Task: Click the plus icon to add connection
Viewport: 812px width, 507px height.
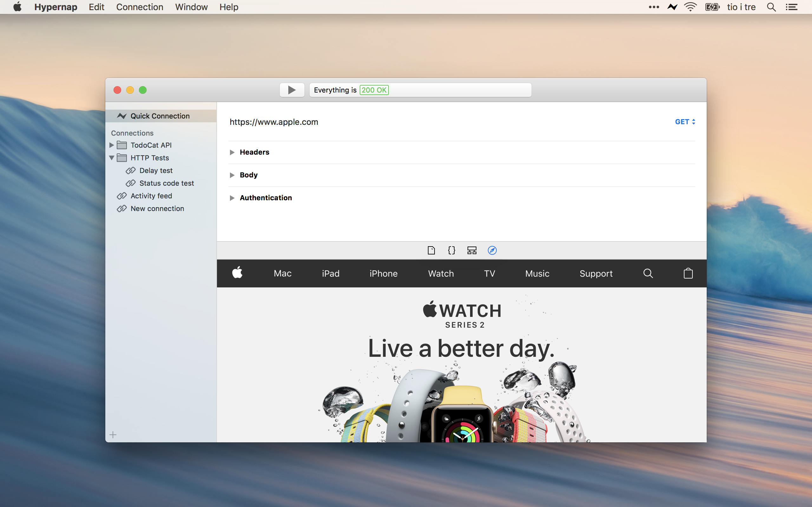Action: [113, 435]
